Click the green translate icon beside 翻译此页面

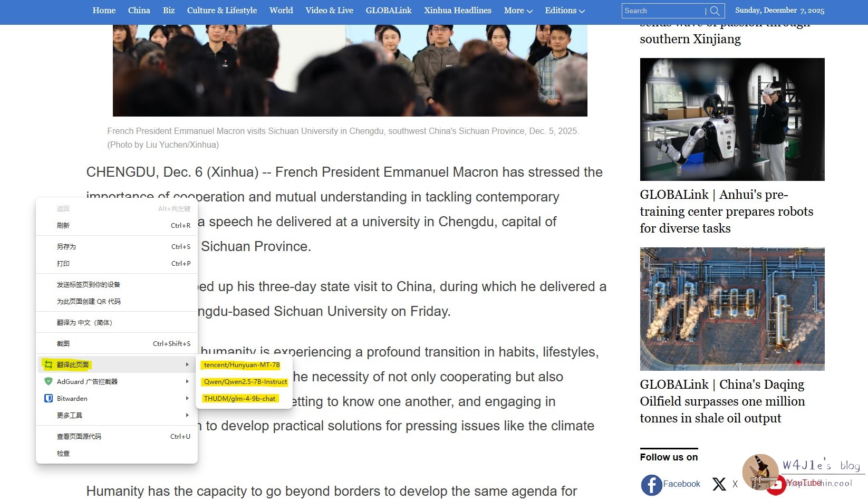point(49,365)
